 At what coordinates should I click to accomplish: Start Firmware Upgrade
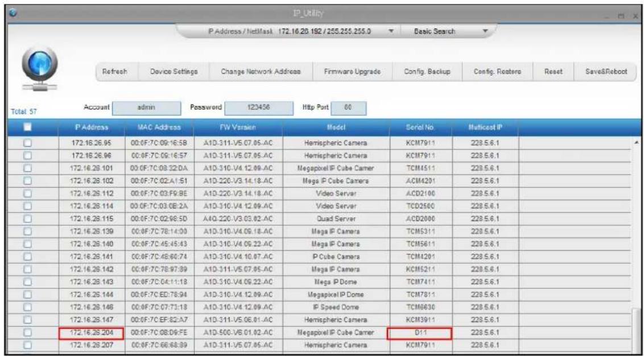(x=353, y=72)
